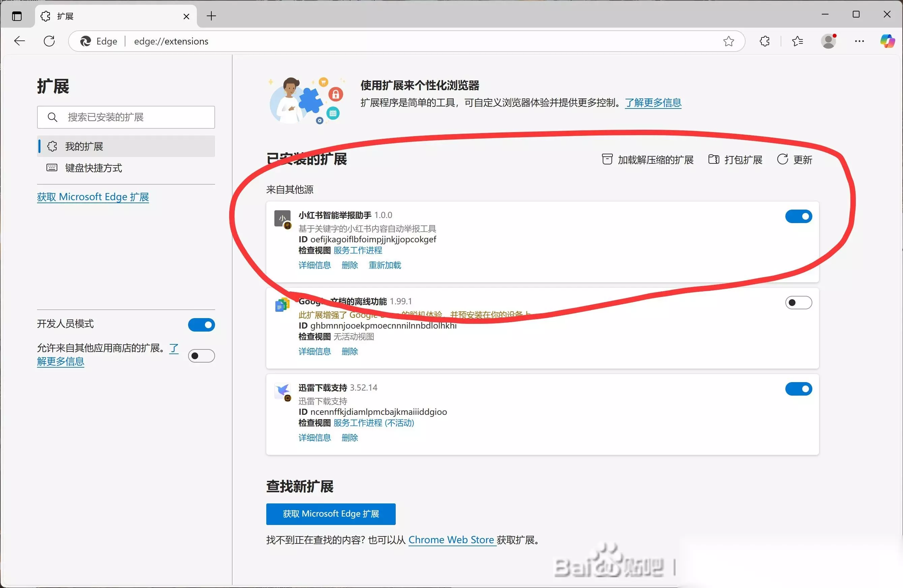This screenshot has height=588, width=903.
Task: Disable the 小红书智能举报助手 extension toggle
Action: pyautogui.click(x=798, y=216)
